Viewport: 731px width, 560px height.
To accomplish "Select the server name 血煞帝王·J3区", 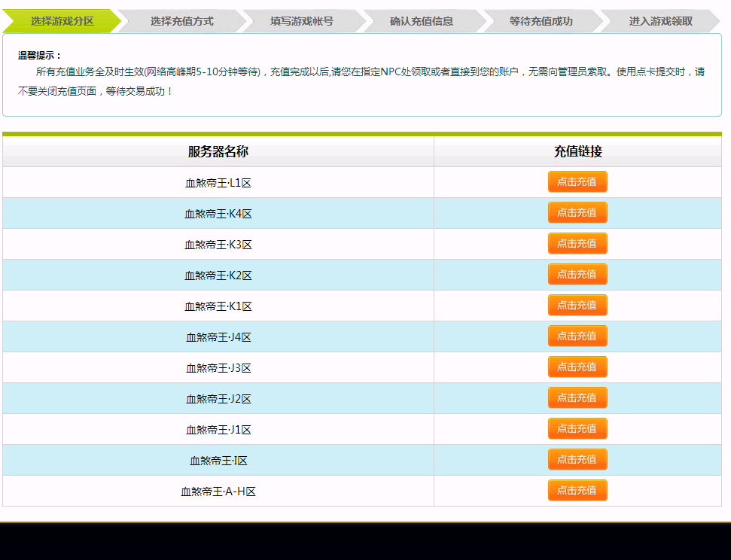I will coord(218,368).
